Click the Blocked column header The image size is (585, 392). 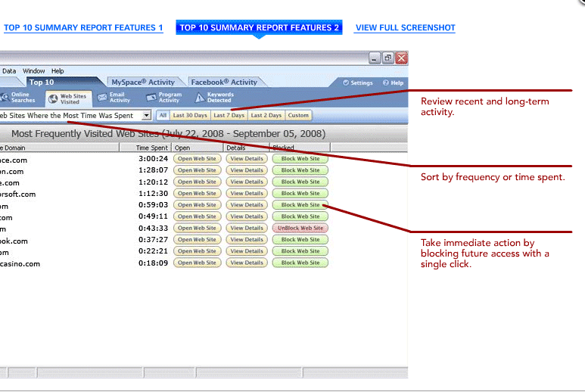click(x=300, y=148)
